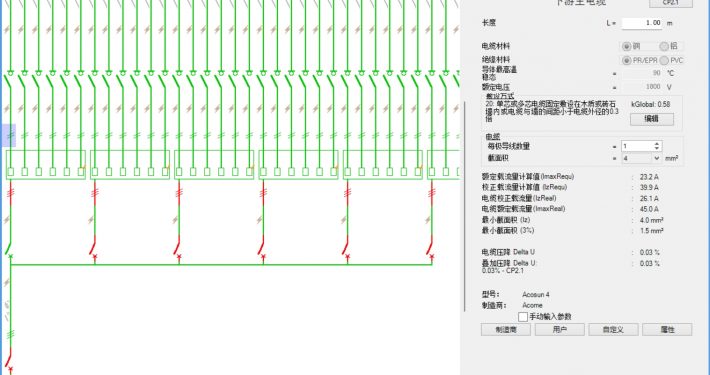710x375 pixels.
Task: Decrease 每极导线数量 with the down arrow
Action: pos(657,149)
